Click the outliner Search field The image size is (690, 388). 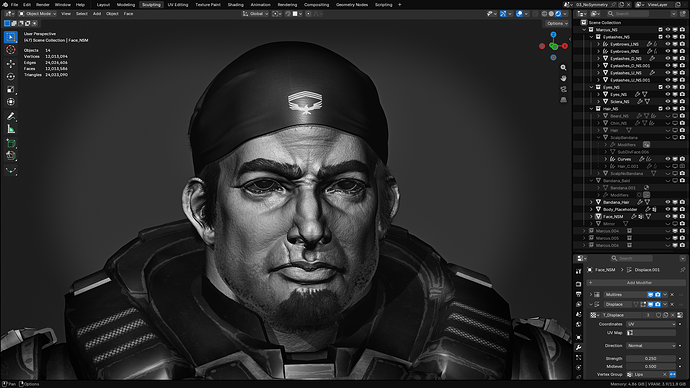(x=628, y=14)
